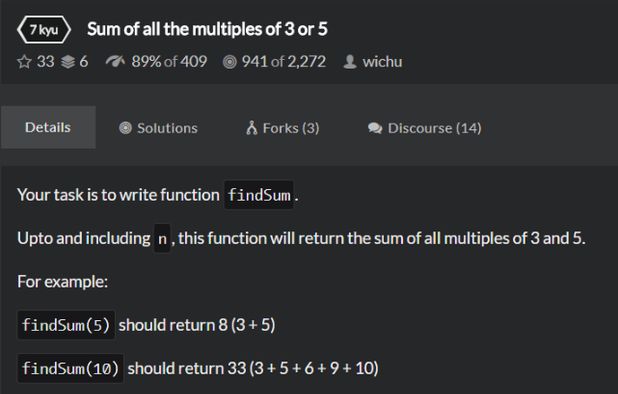
Task: Switch to the Solutions tab
Action: pos(158,128)
